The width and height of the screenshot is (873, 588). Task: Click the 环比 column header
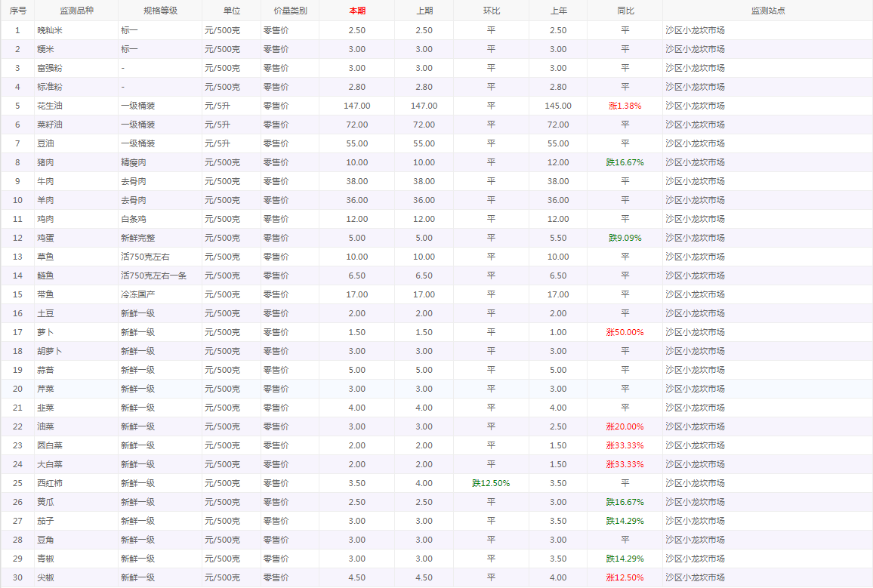pyautogui.click(x=491, y=11)
